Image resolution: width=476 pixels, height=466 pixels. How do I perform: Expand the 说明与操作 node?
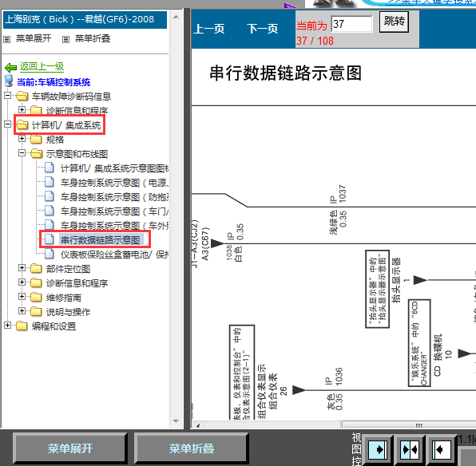point(22,311)
